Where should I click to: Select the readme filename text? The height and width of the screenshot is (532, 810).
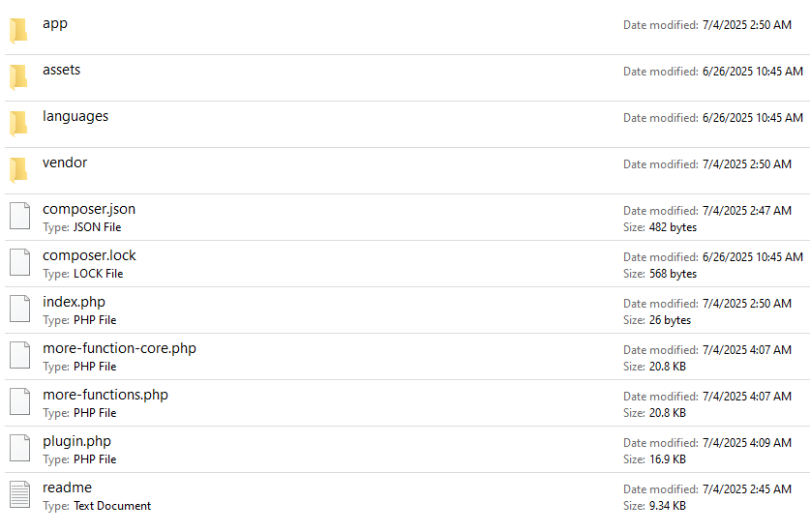67,488
